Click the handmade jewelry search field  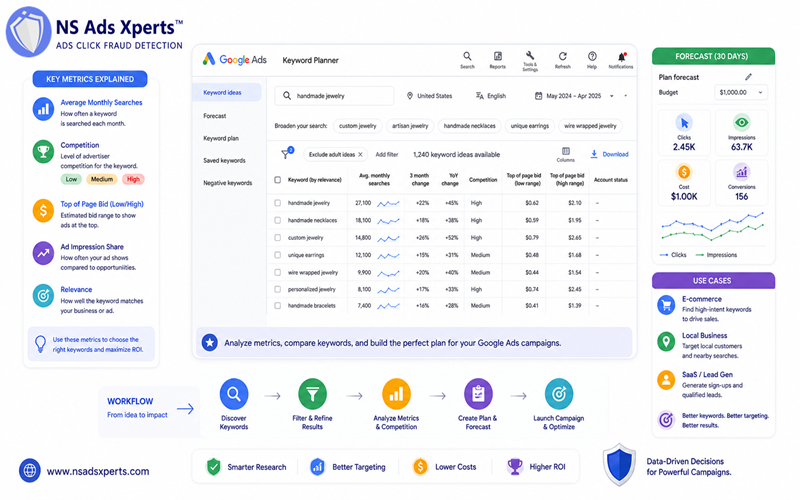click(x=334, y=96)
